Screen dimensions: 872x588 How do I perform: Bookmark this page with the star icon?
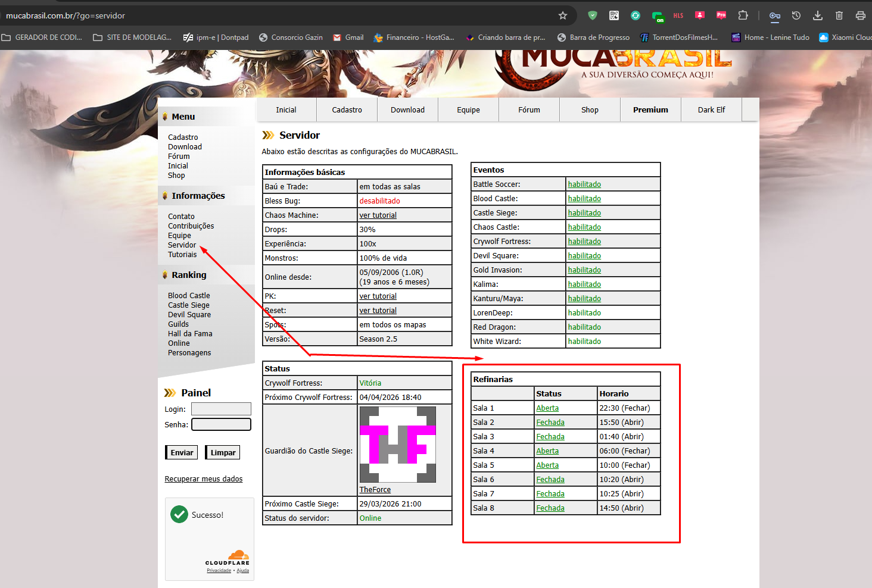click(x=563, y=15)
